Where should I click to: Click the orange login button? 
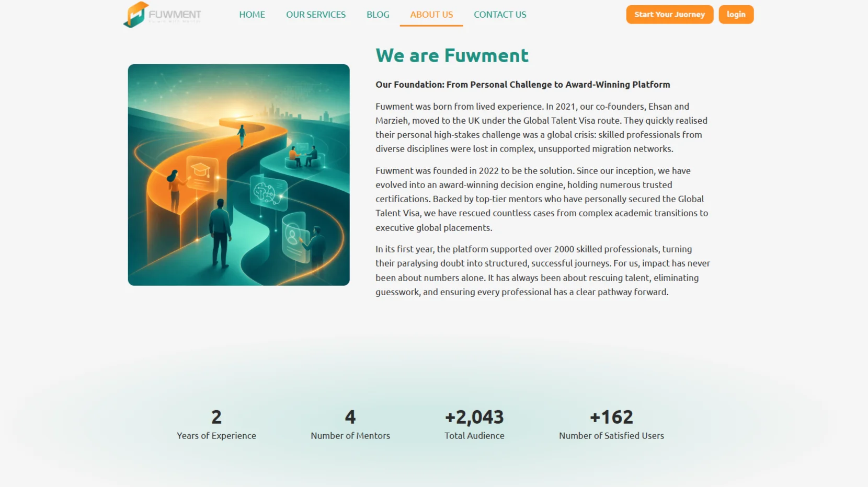[x=736, y=15]
